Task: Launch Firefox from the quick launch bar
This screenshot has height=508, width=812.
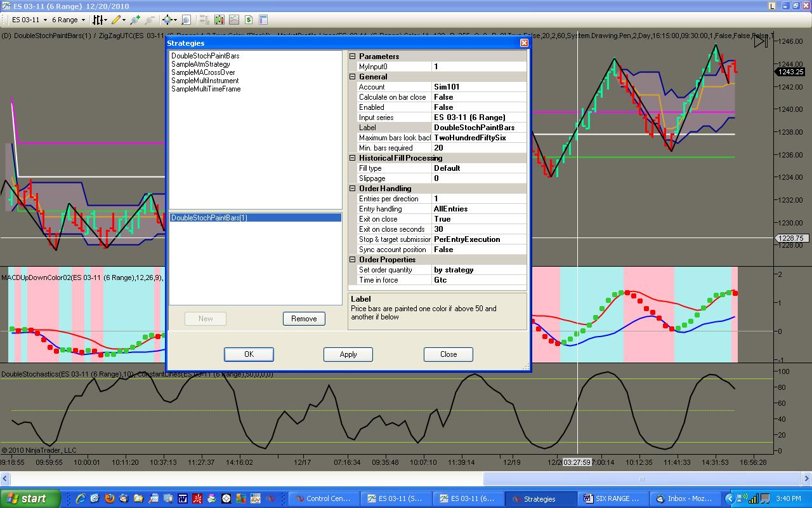Action: click(x=110, y=498)
